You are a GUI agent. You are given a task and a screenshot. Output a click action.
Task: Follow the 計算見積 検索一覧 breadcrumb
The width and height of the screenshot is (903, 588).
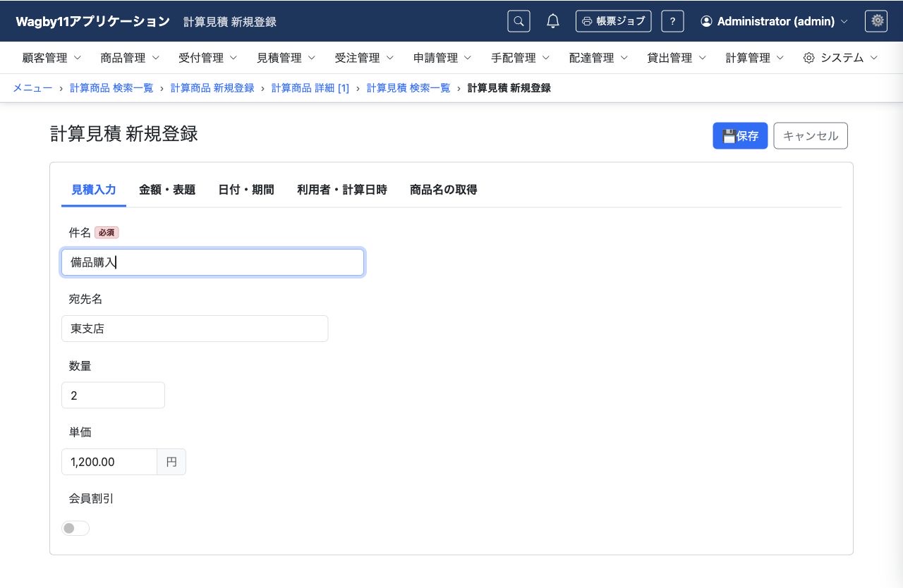(408, 88)
